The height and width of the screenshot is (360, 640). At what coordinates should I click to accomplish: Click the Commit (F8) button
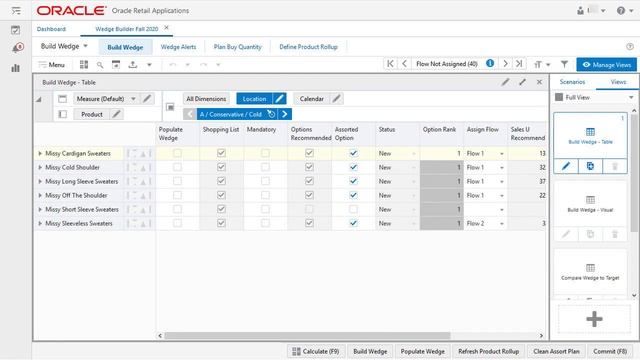tap(610, 351)
